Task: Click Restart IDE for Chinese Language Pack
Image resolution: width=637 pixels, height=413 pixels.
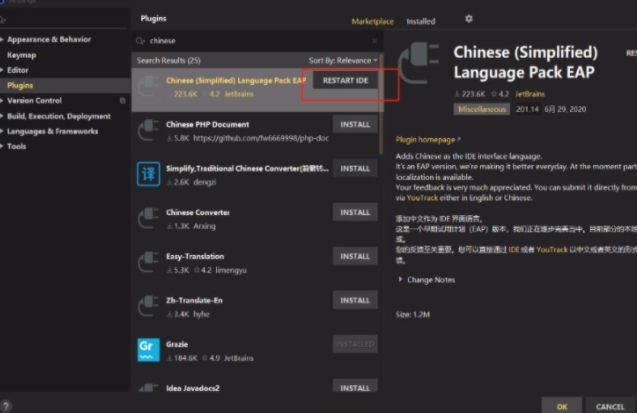Action: coord(345,80)
